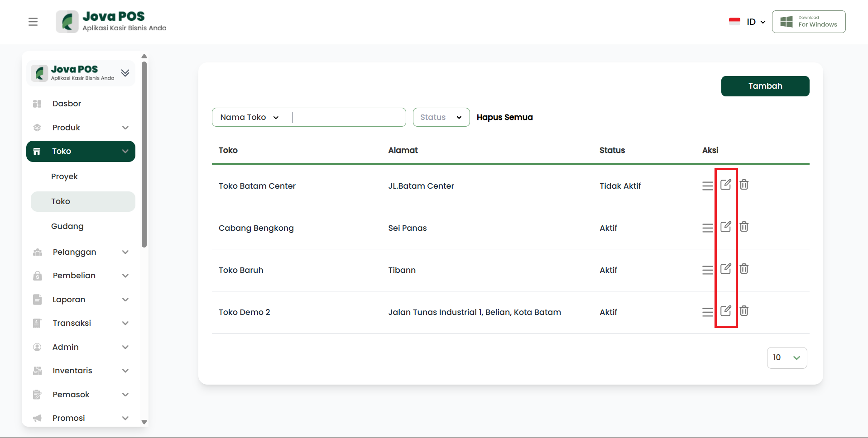
Task: Open the Nama Toko filter dropdown
Action: coord(249,117)
